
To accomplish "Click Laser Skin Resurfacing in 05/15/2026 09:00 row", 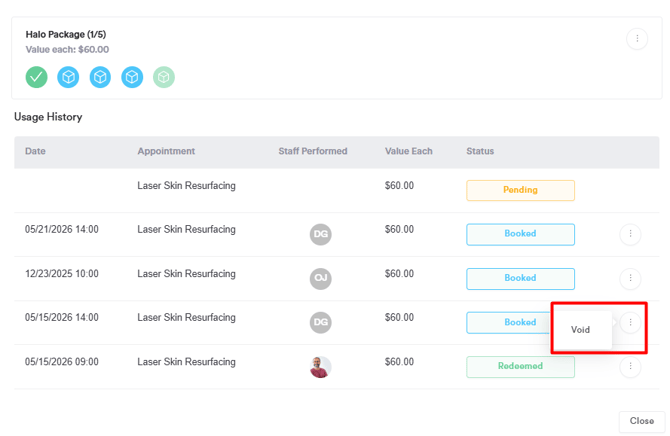I will point(186,362).
